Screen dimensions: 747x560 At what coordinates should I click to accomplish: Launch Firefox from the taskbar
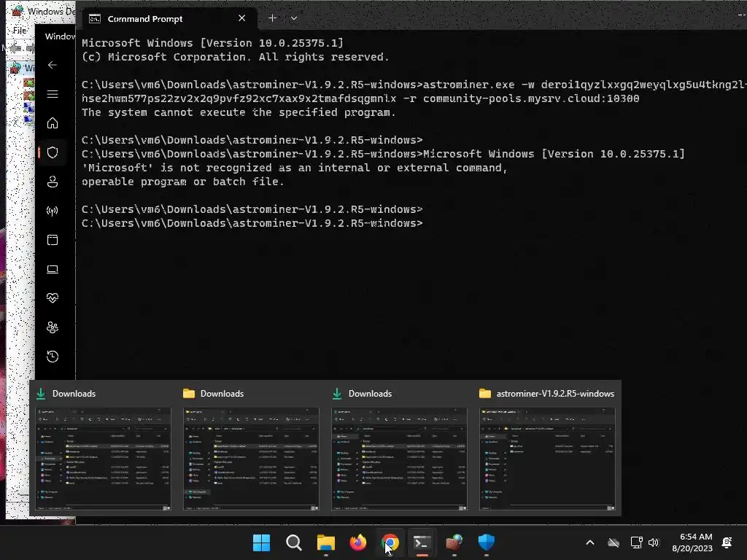(357, 542)
